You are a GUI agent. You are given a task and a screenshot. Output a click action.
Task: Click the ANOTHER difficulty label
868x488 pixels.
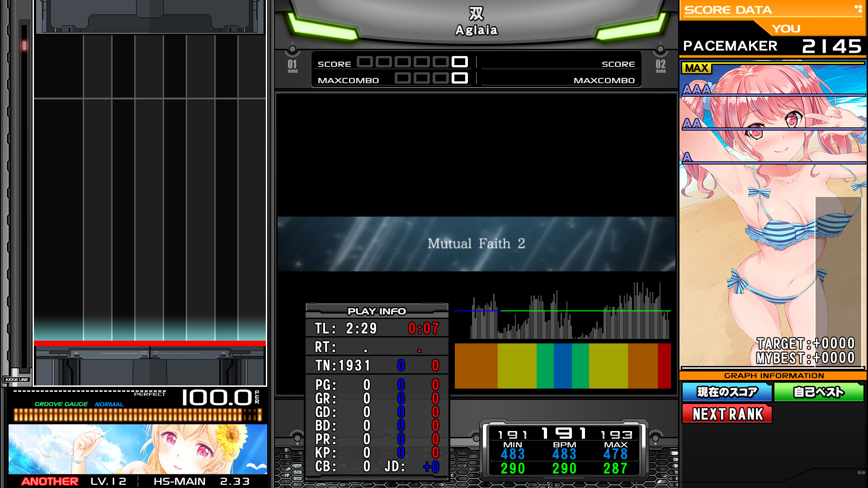50,481
